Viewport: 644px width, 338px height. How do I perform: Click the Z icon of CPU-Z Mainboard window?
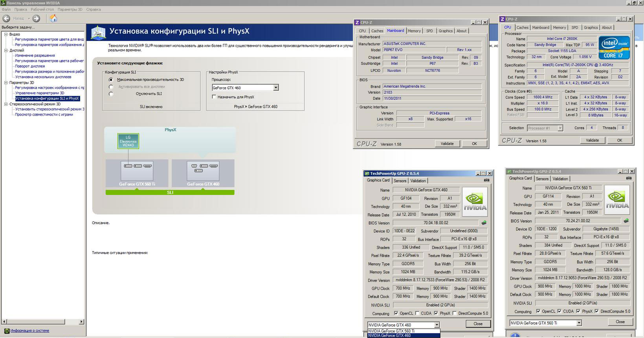tap(357, 22)
